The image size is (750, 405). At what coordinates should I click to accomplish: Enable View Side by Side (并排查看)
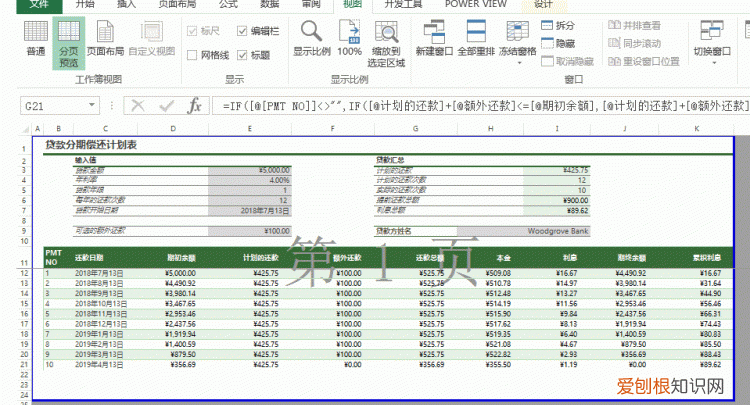634,25
